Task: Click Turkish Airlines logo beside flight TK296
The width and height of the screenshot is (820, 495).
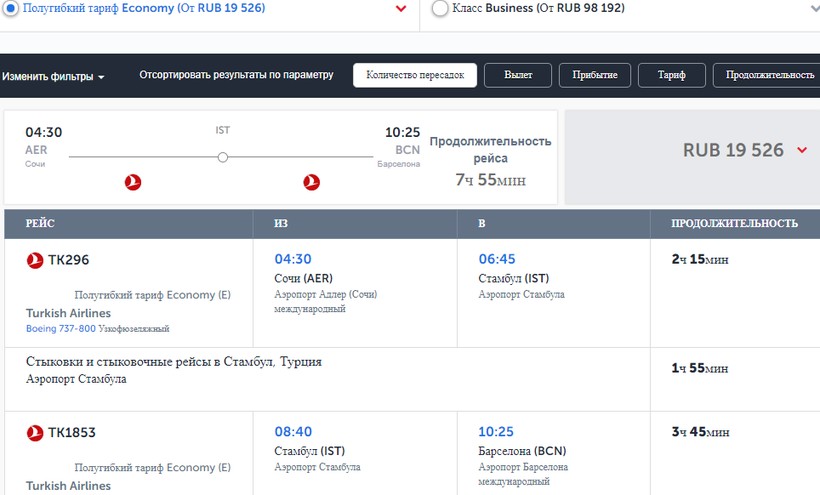Action: tap(35, 260)
